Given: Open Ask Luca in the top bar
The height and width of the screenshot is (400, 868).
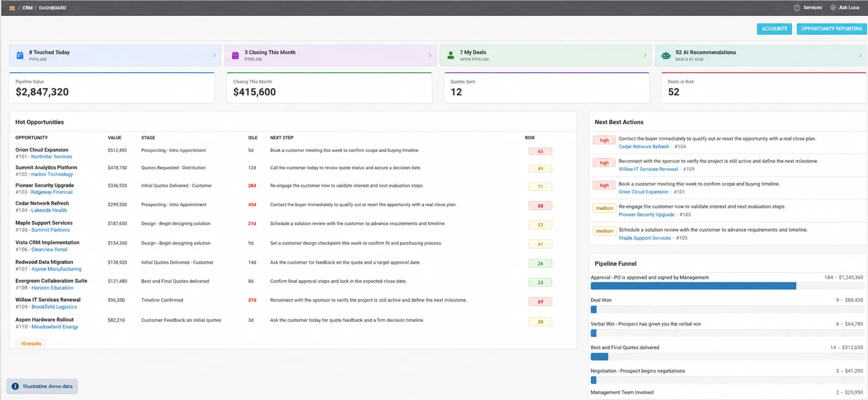Looking at the screenshot, I should coord(849,8).
